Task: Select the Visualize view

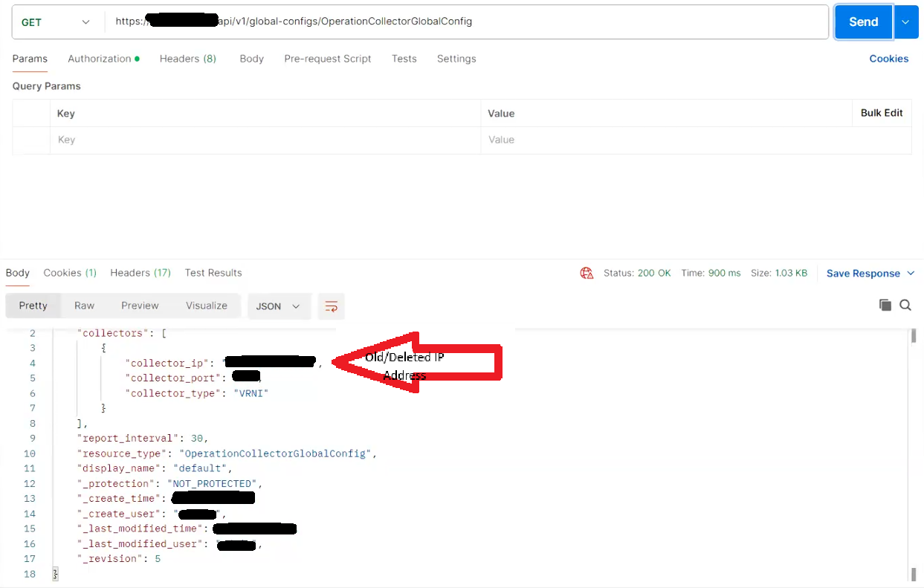Action: [x=207, y=306]
